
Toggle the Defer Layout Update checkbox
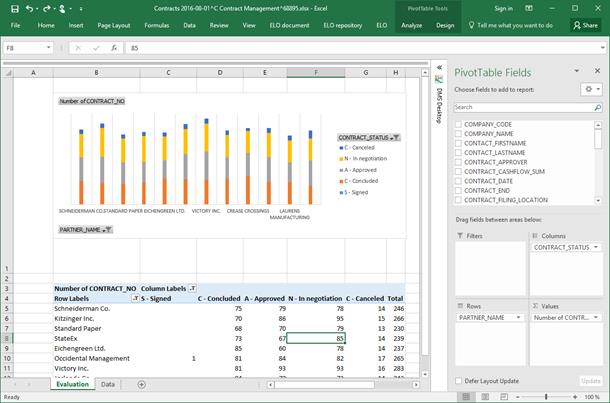tap(459, 381)
